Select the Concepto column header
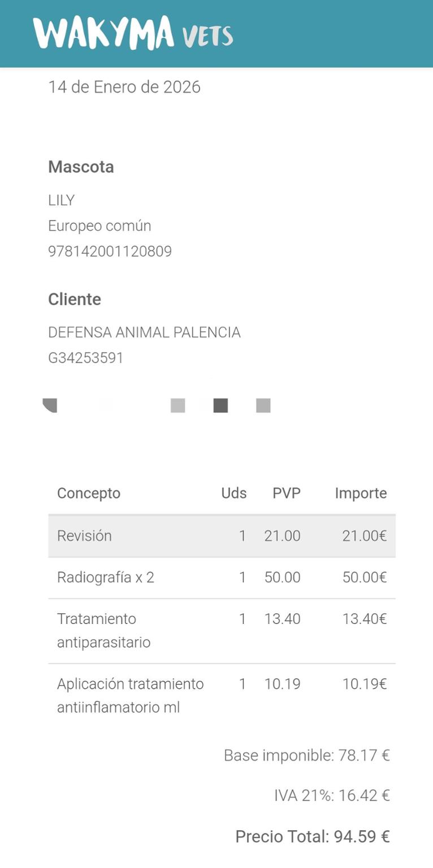The image size is (433, 868). 89,493
